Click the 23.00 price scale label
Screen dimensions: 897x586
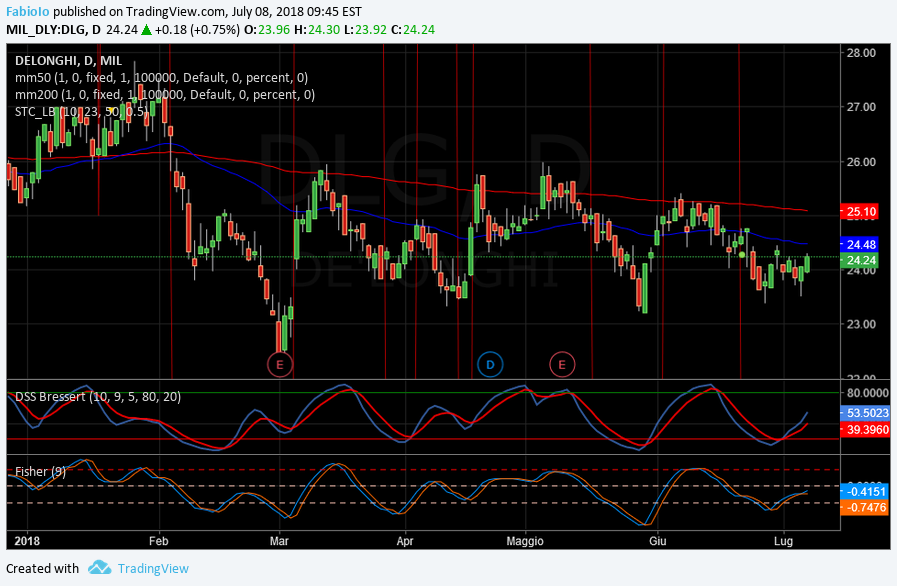point(862,324)
